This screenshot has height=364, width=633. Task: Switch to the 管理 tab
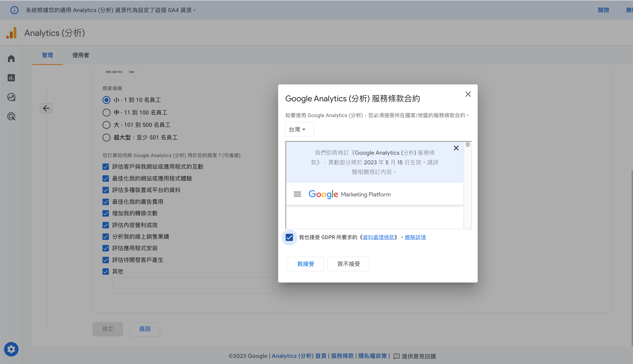click(47, 55)
